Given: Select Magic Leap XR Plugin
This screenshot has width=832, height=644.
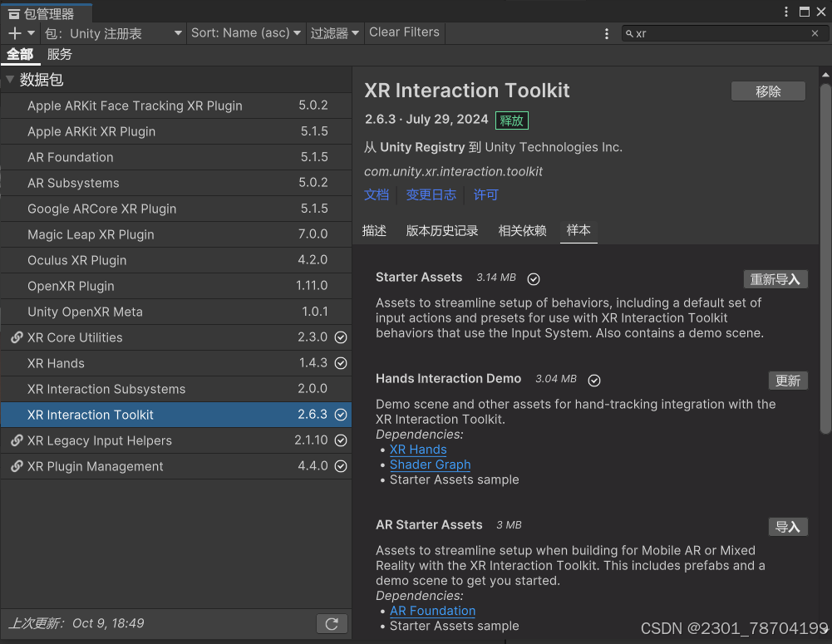Looking at the screenshot, I should point(176,234).
